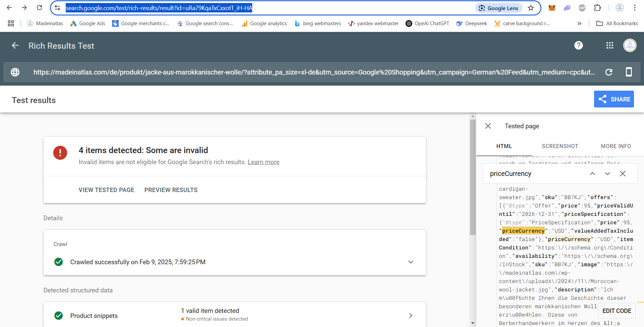Go back in browser history
The image size is (644, 327).
(9, 8)
